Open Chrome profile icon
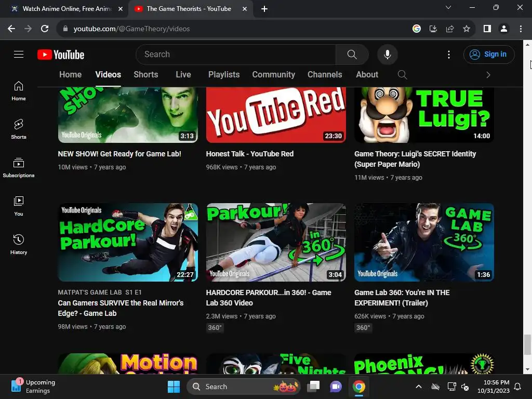Screen dimensions: 532x399 tap(504, 29)
